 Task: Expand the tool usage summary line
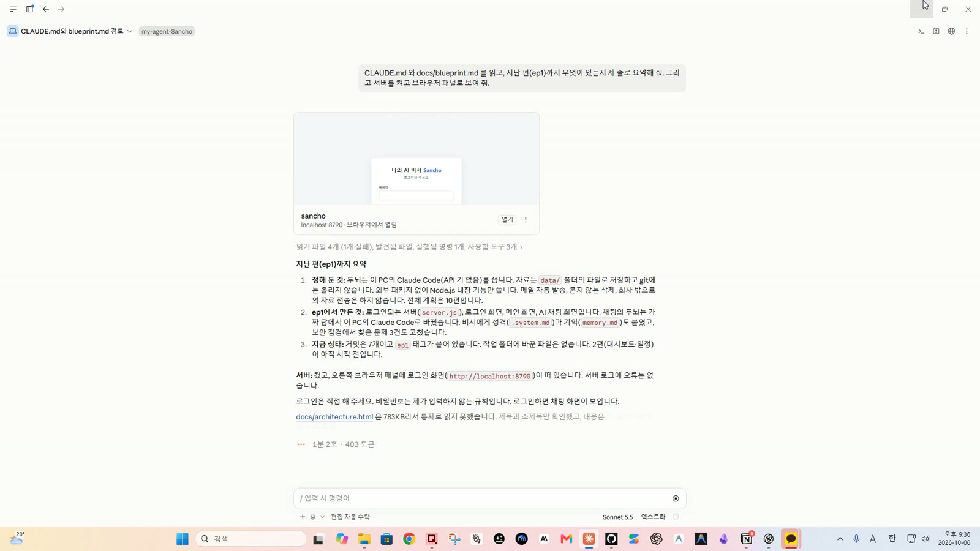tap(409, 247)
